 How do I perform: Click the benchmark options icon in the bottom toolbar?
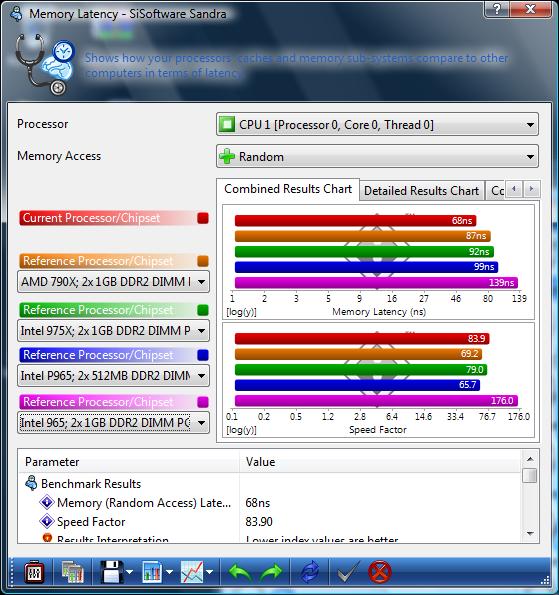click(34, 572)
